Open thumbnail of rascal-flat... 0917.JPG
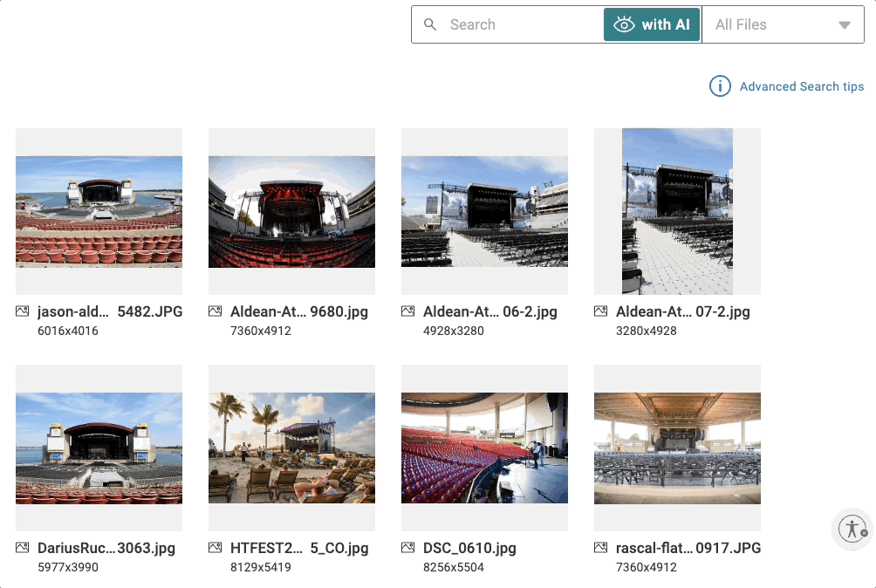The width and height of the screenshot is (876, 588). pos(677,448)
